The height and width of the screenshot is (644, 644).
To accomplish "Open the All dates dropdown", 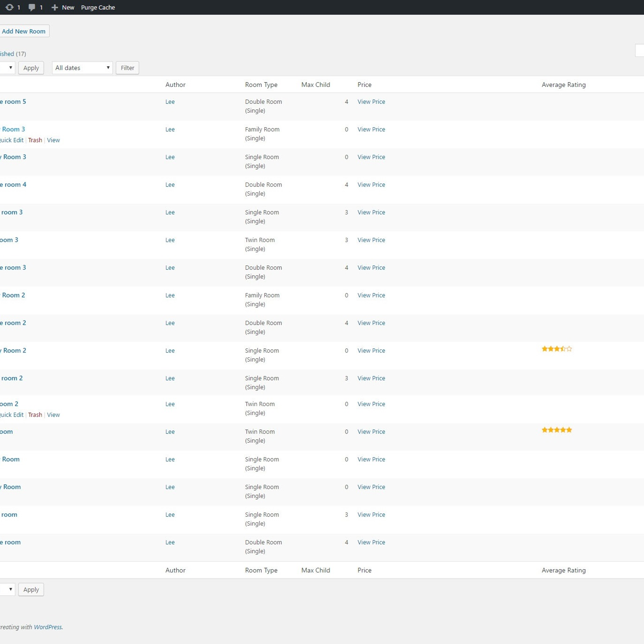I will point(82,68).
